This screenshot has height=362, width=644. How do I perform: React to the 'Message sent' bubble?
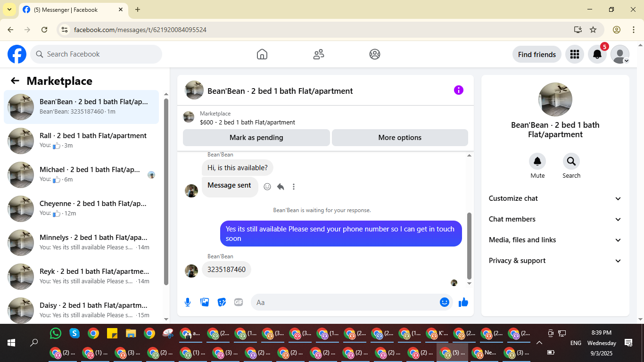pyautogui.click(x=267, y=187)
